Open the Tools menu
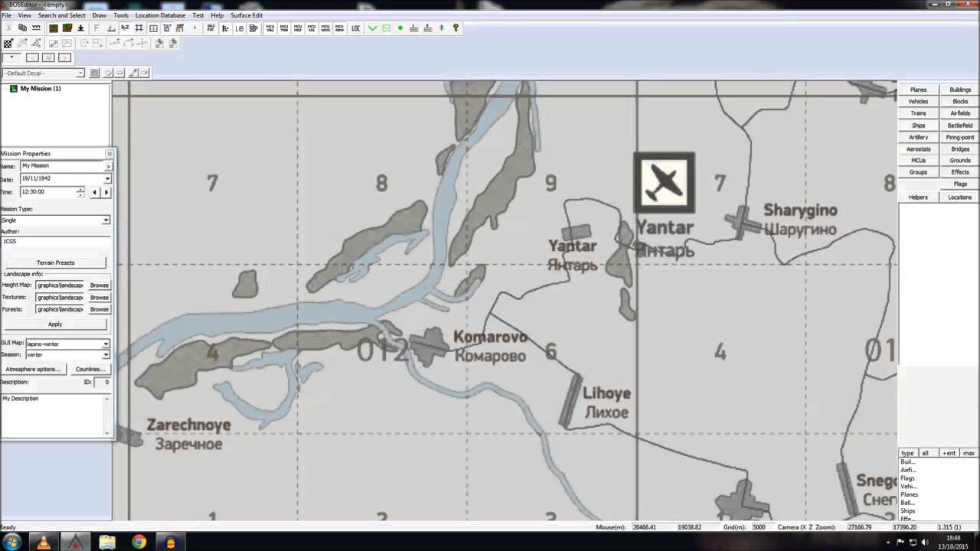Image resolution: width=980 pixels, height=551 pixels. [121, 15]
